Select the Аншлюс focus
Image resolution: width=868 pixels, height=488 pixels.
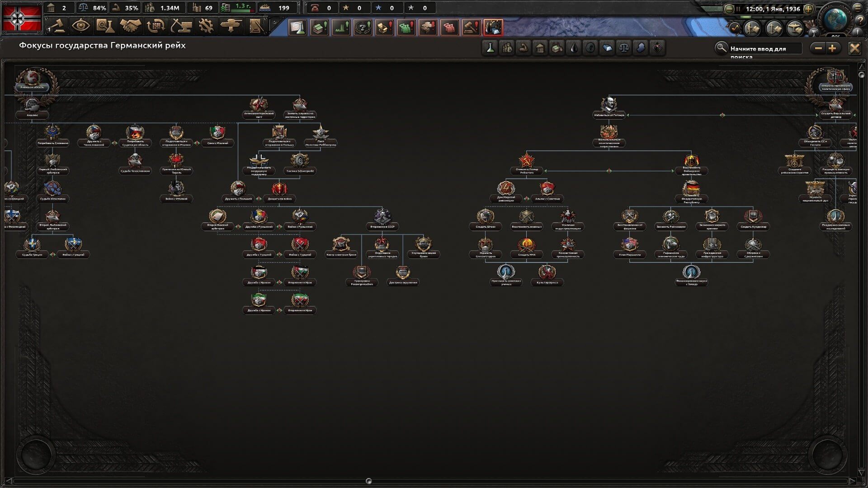coord(32,108)
